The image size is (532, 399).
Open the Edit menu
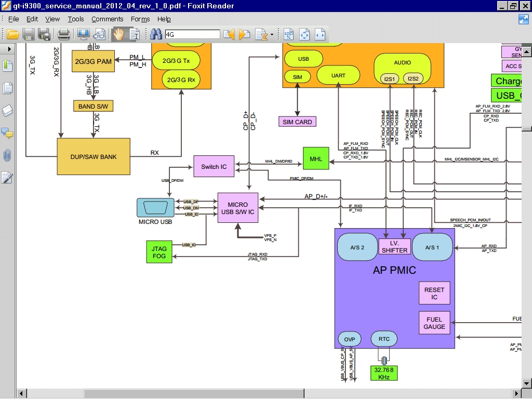32,19
